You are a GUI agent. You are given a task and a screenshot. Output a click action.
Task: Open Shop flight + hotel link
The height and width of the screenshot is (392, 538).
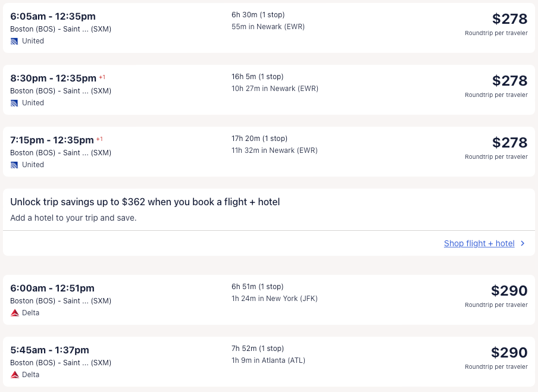479,243
